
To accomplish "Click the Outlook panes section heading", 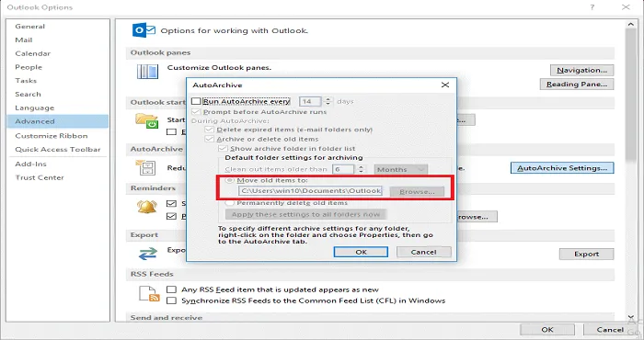I will click(x=160, y=52).
